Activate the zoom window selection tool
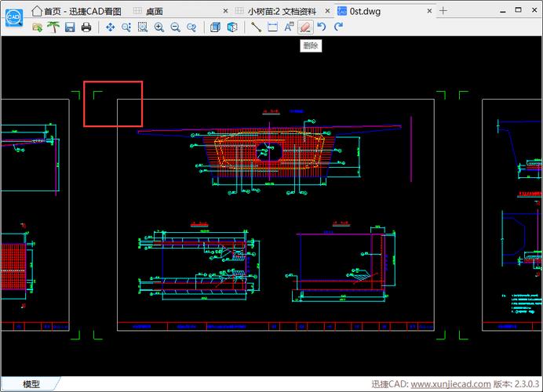 pyautogui.click(x=143, y=27)
